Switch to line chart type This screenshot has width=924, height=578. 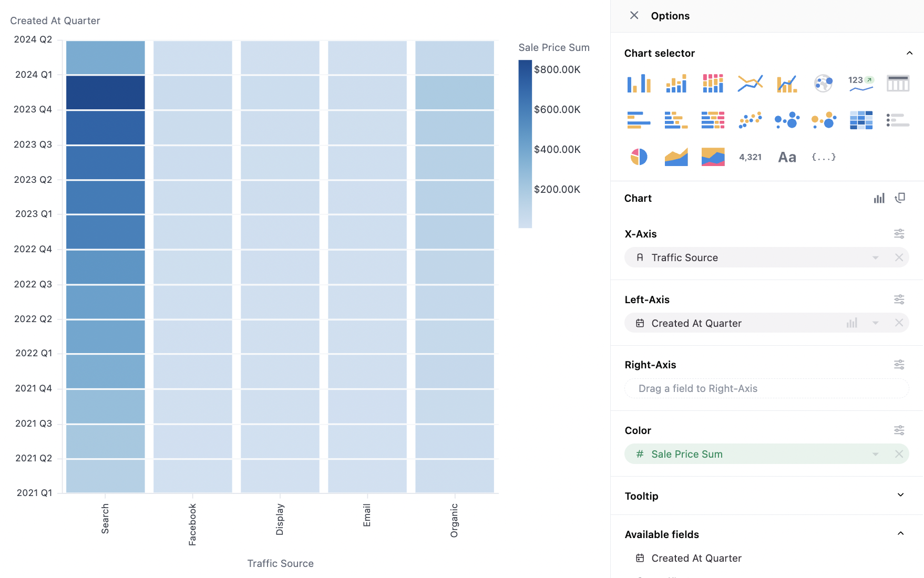coord(750,83)
